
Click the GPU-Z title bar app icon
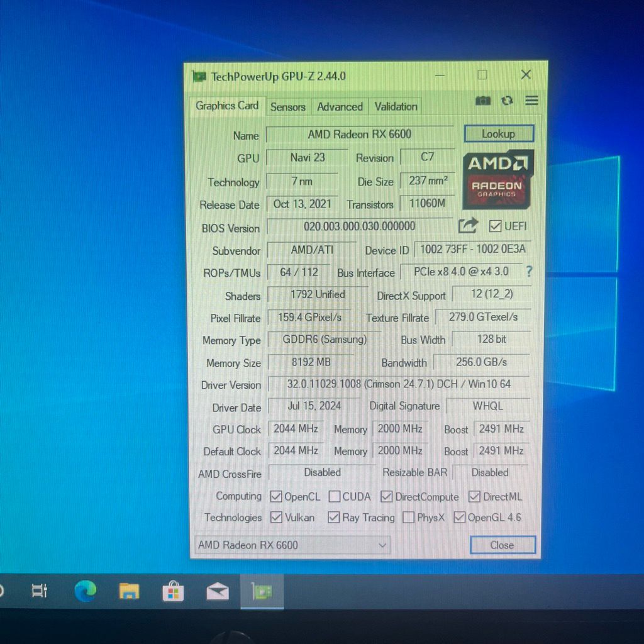[x=199, y=76]
